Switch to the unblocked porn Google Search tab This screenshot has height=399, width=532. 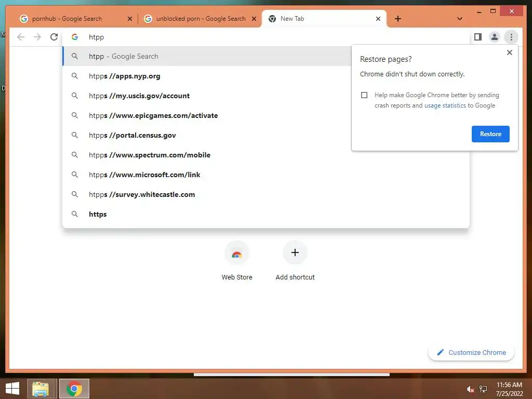pyautogui.click(x=200, y=19)
